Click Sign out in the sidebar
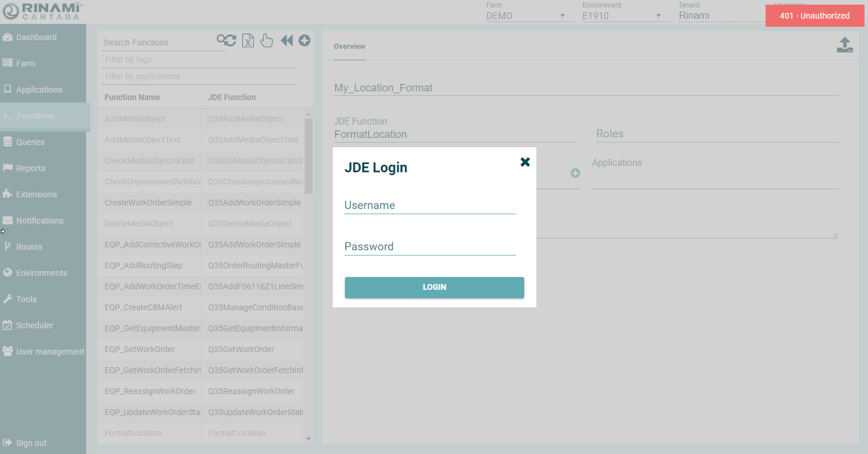868x454 pixels. pos(31,443)
